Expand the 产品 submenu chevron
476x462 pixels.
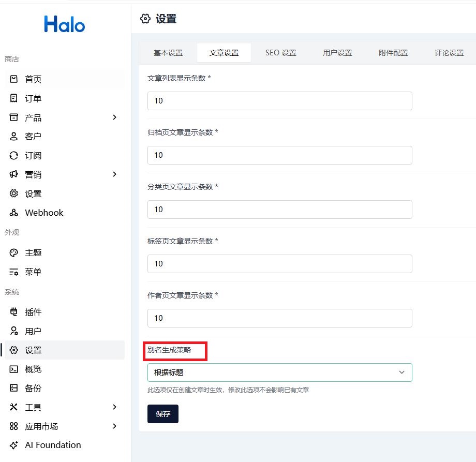[114, 117]
